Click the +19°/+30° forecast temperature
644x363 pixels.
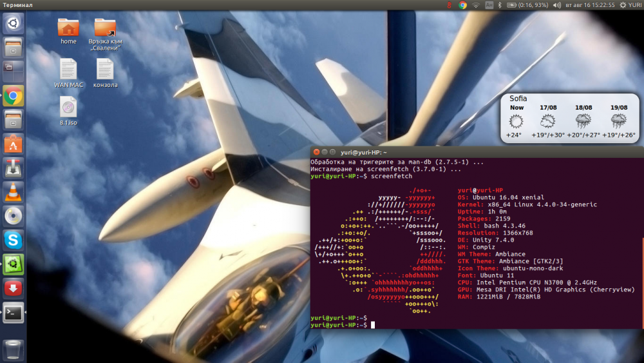(548, 135)
